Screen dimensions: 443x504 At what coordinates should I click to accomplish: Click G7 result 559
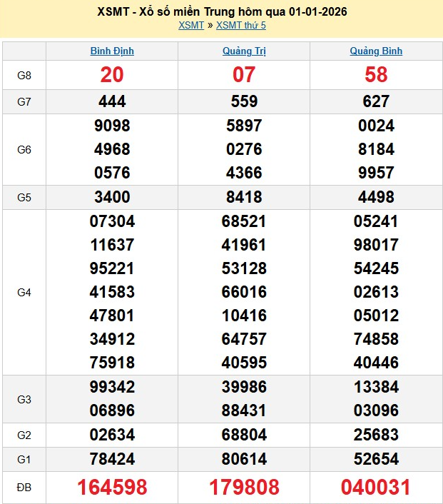pos(244,102)
